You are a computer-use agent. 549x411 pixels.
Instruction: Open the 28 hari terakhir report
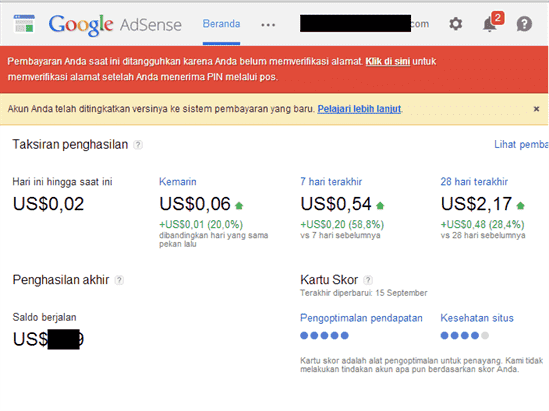pos(474,182)
